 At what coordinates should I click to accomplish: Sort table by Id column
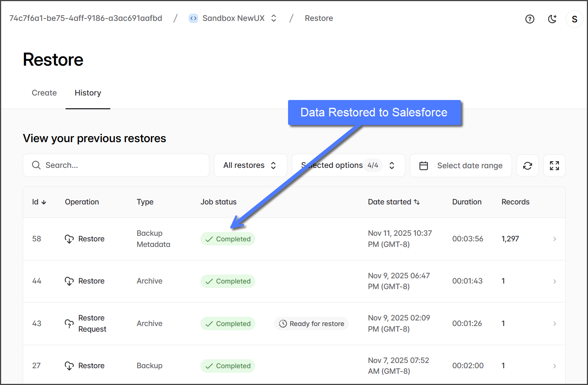(x=39, y=202)
